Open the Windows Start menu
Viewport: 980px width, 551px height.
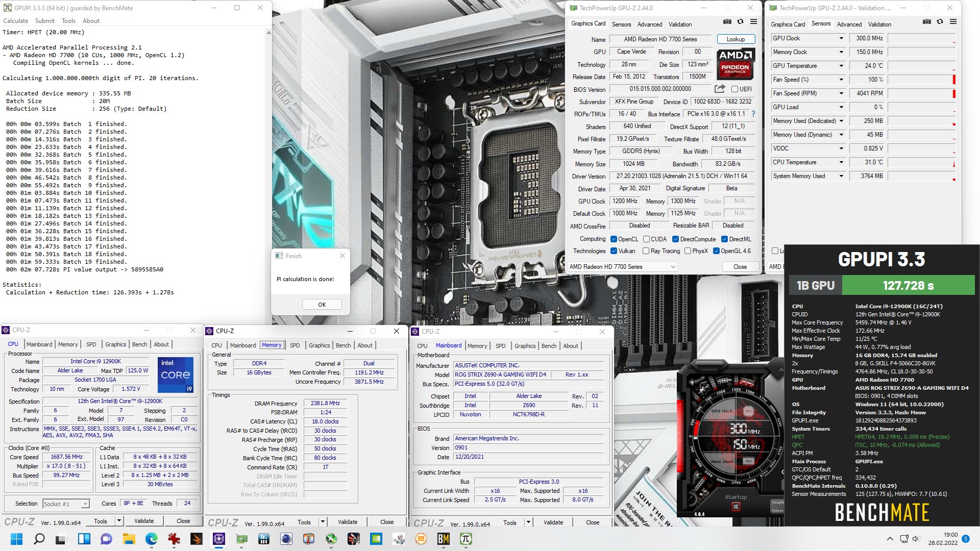point(16,539)
